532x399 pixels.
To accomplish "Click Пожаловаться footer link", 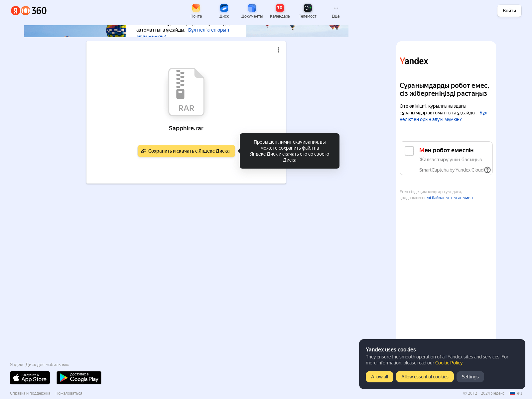I will (x=69, y=393).
